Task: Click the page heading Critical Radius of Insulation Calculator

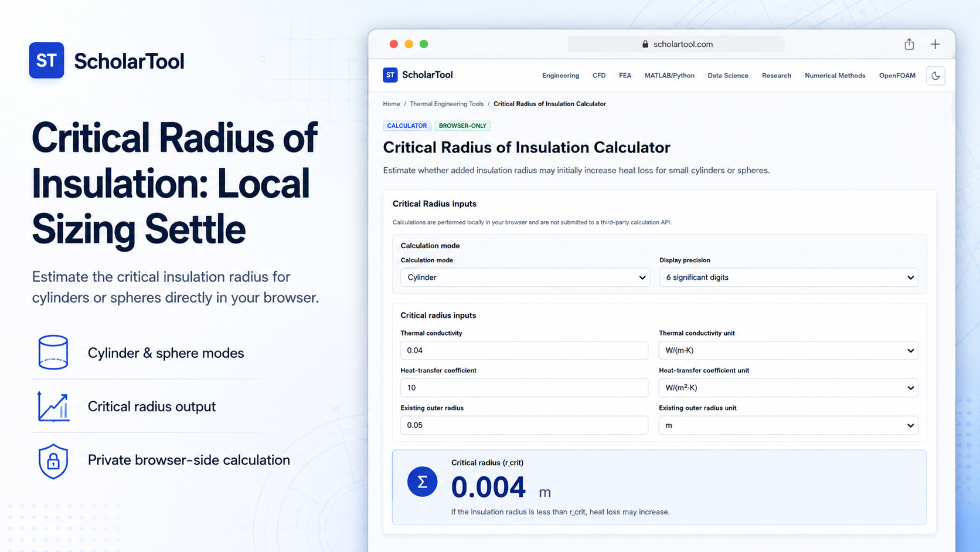Action: pyautogui.click(x=526, y=147)
